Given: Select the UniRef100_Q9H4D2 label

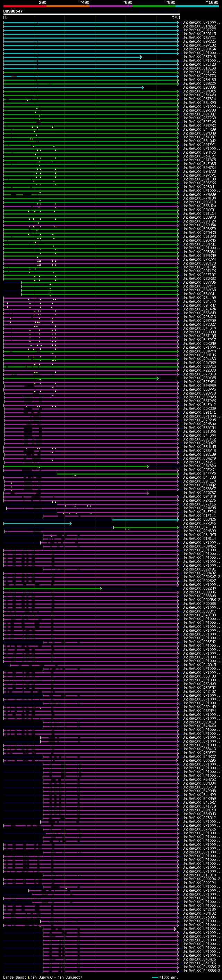Looking at the screenshot, I should click(x=199, y=573).
